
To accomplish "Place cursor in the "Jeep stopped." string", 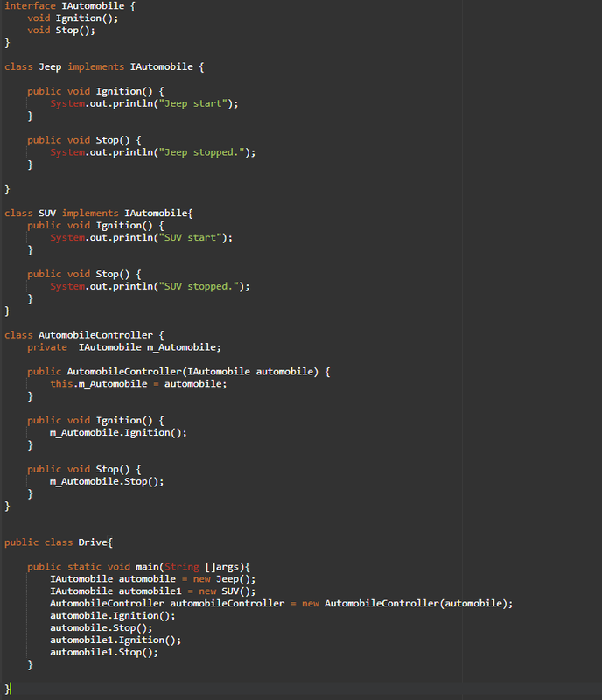I will click(x=202, y=152).
